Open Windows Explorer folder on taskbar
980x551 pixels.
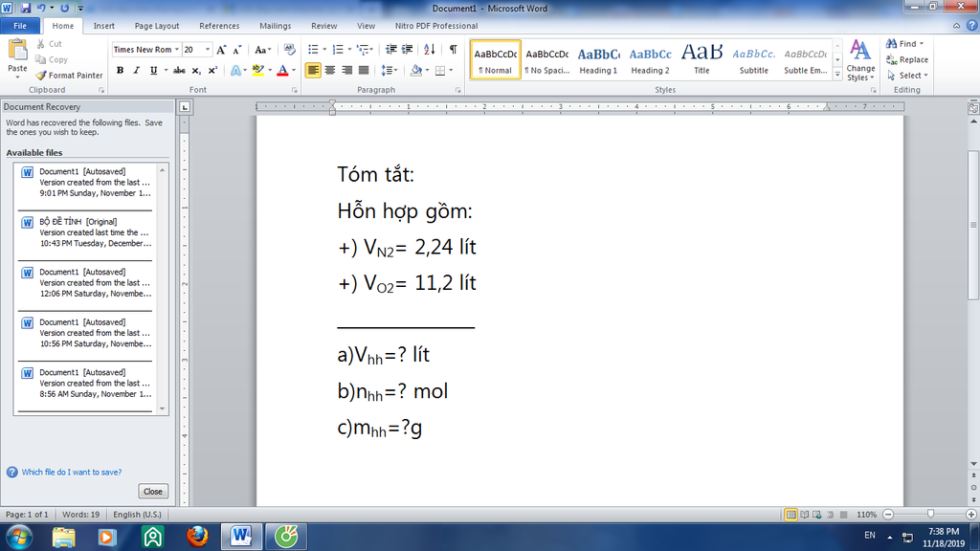[64, 537]
